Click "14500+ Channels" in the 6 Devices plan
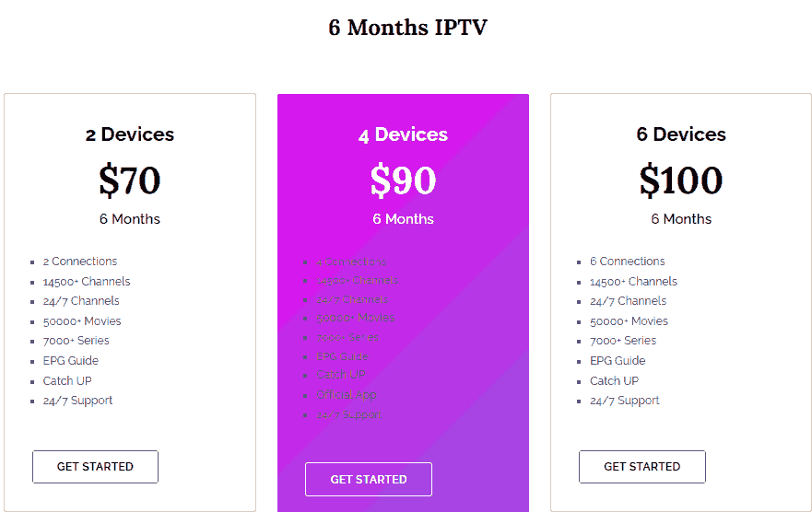This screenshot has width=812, height=512. pos(633,282)
